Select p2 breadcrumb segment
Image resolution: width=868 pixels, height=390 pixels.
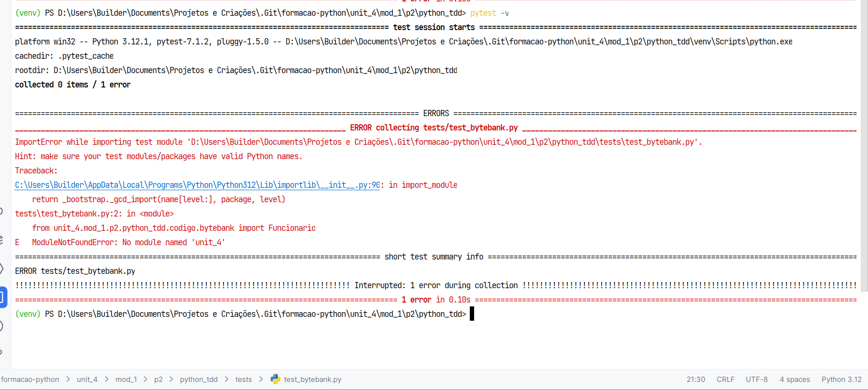click(159, 379)
